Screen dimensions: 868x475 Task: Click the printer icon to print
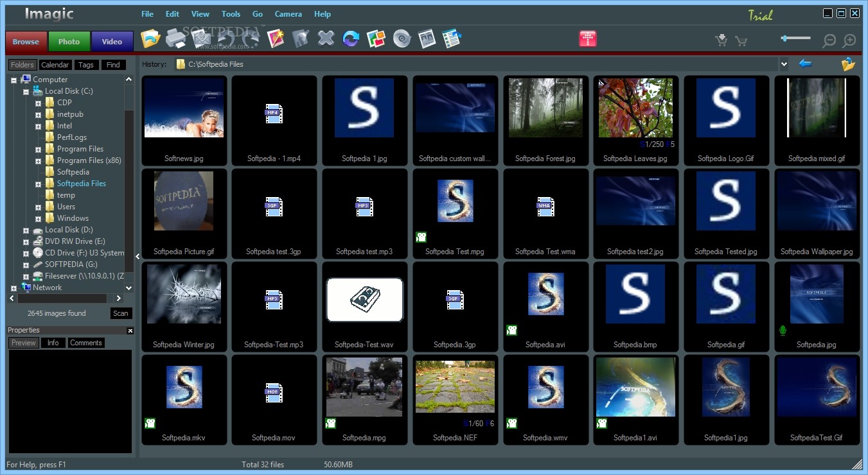(175, 39)
